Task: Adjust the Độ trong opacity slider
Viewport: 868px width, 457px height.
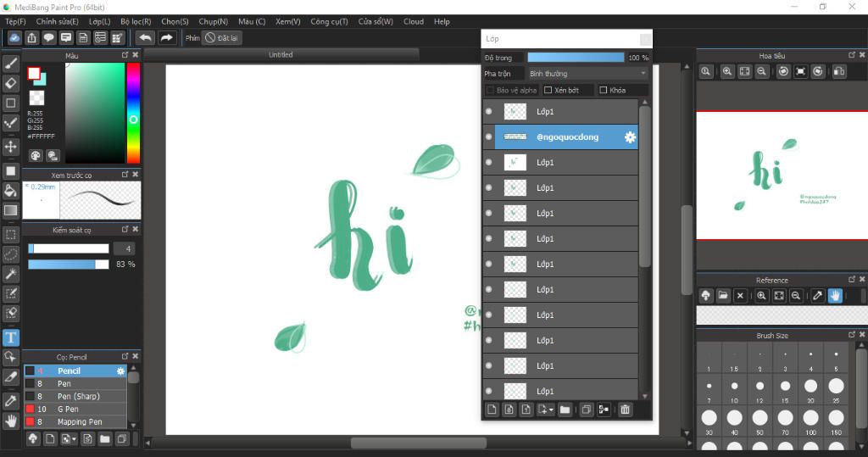Action: point(576,58)
